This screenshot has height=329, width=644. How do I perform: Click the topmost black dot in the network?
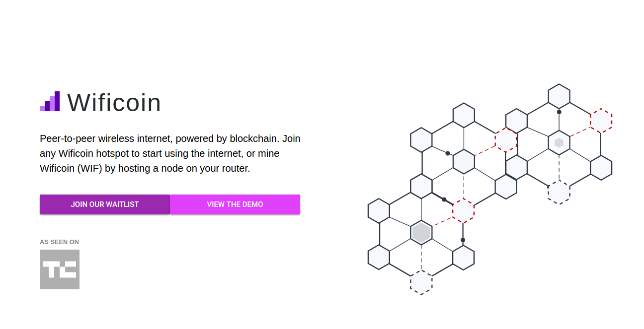click(x=559, y=112)
